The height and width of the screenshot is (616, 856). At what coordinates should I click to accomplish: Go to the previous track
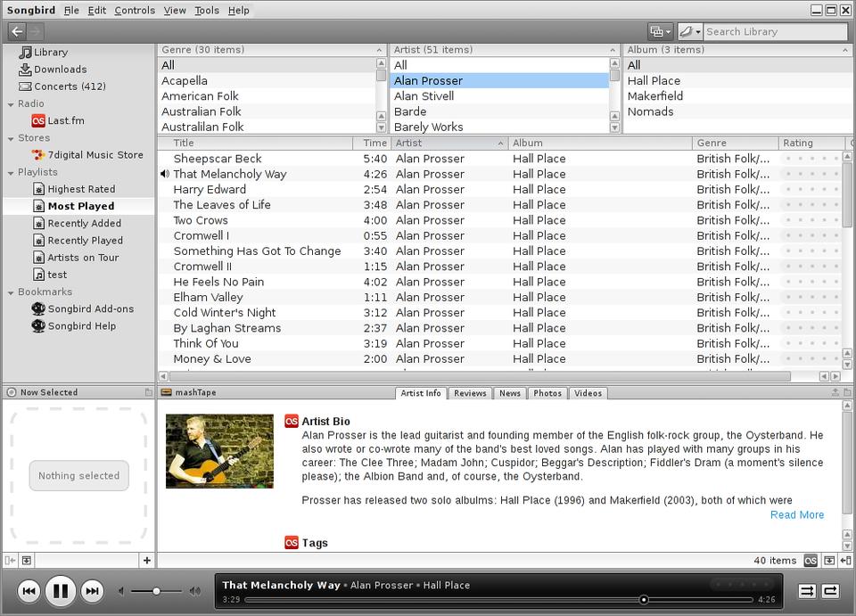pos(29,590)
